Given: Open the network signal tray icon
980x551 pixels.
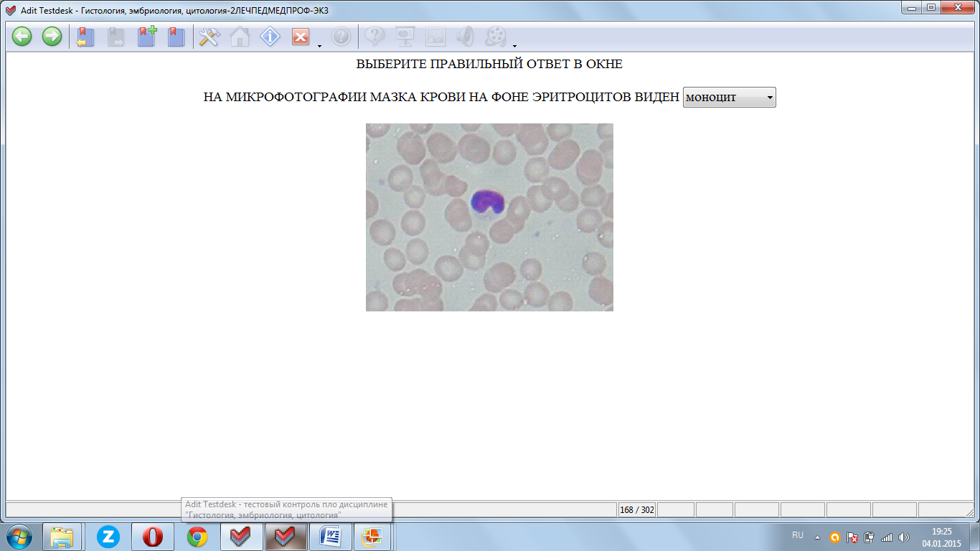Looking at the screenshot, I should [887, 537].
